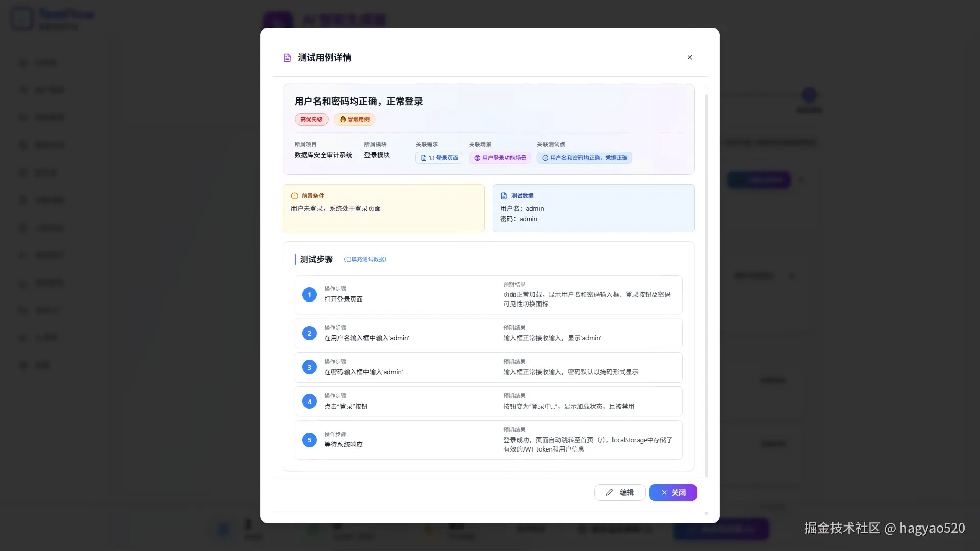Viewport: 980px width, 551px height.
Task: Select step number 1 circle in 测试步骤
Action: [x=309, y=294]
